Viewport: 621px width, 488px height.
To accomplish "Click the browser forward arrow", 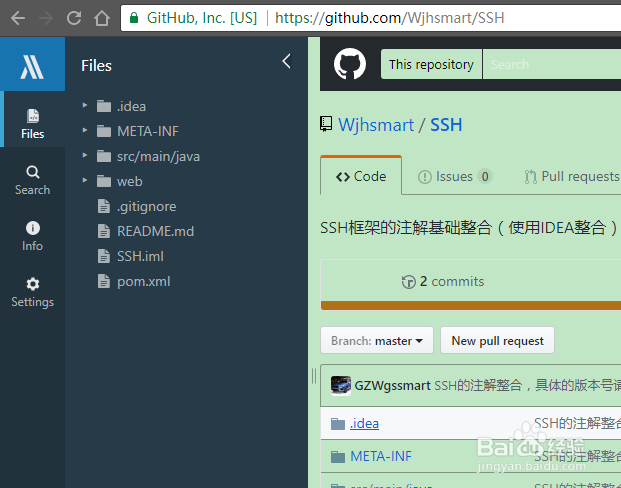I will [46, 18].
